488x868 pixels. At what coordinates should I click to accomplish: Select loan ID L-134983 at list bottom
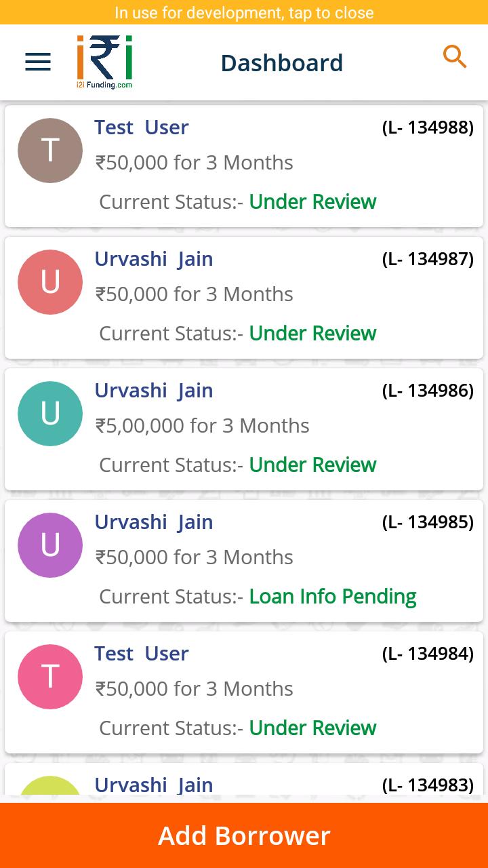tap(428, 785)
